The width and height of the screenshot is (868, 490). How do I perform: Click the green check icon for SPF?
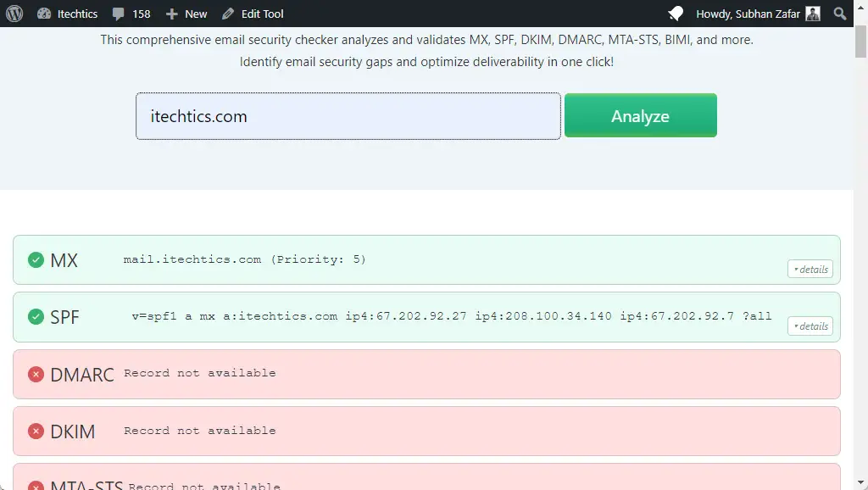(36, 317)
